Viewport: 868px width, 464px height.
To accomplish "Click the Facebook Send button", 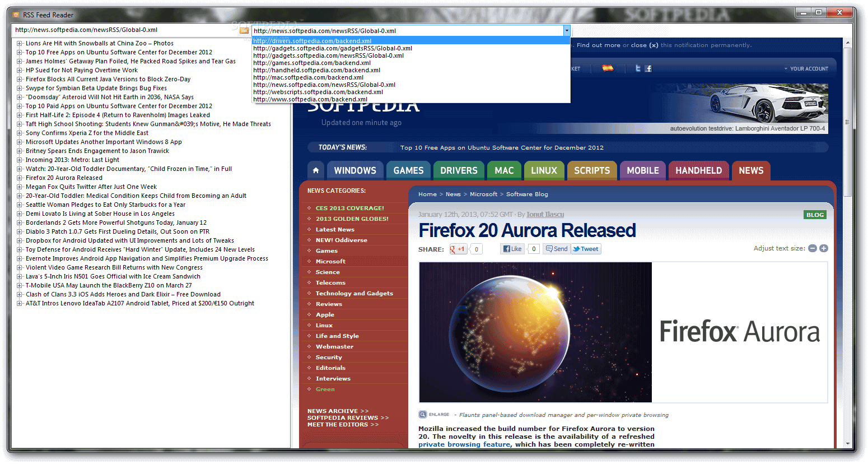I will (557, 249).
